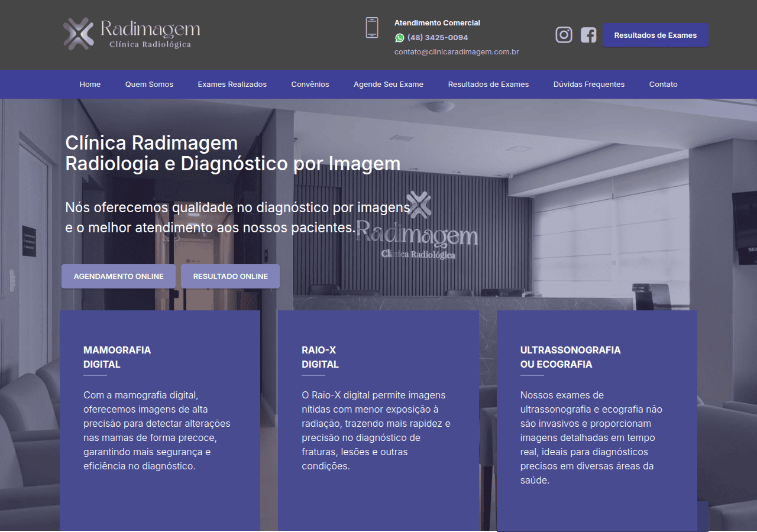The width and height of the screenshot is (757, 532).
Task: Click the header Resultados de Exames button
Action: pyautogui.click(x=655, y=35)
